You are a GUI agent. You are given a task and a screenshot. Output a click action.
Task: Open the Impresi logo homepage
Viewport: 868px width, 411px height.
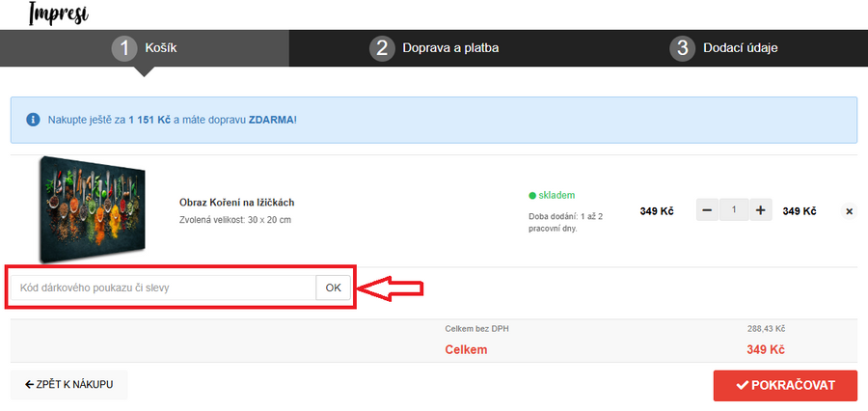tap(58, 14)
